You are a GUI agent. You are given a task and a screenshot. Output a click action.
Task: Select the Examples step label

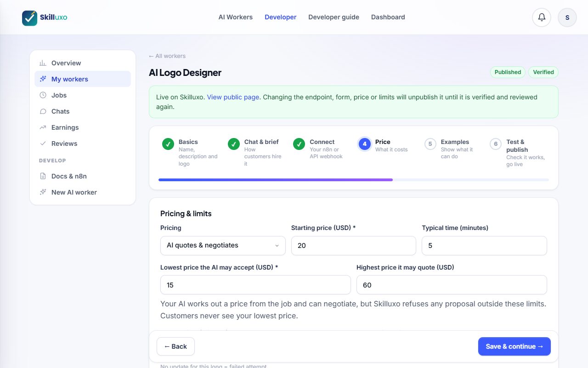click(455, 142)
